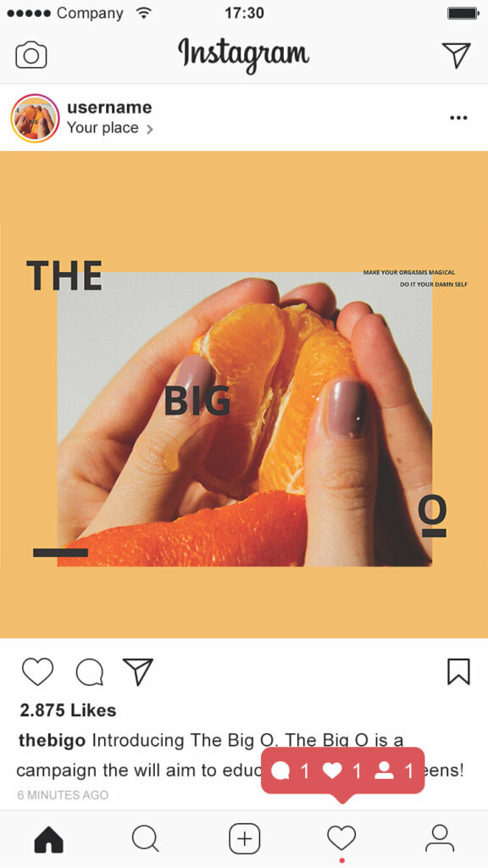Open comments with the speech bubble icon
The image size is (488, 868).
point(90,672)
